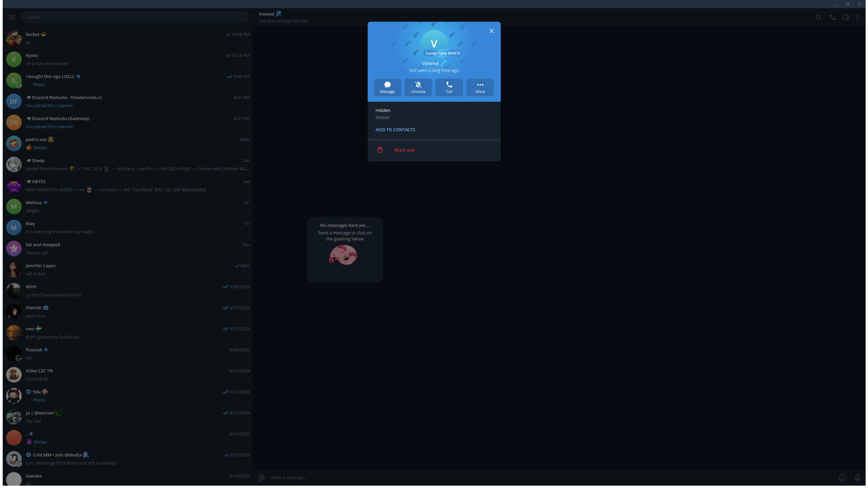Start a voice call from chat header
Image resolution: width=868 pixels, height=488 pixels.
click(x=832, y=17)
